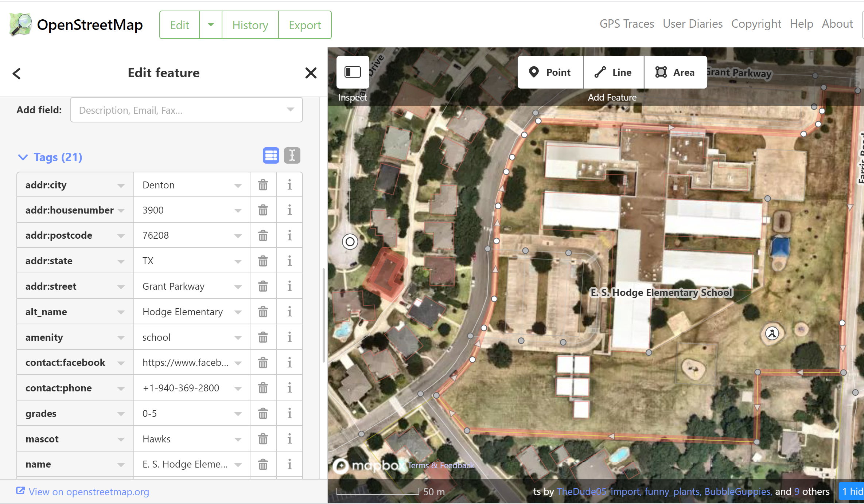
Task: Show info for contact:phone tag
Action: [x=289, y=388]
